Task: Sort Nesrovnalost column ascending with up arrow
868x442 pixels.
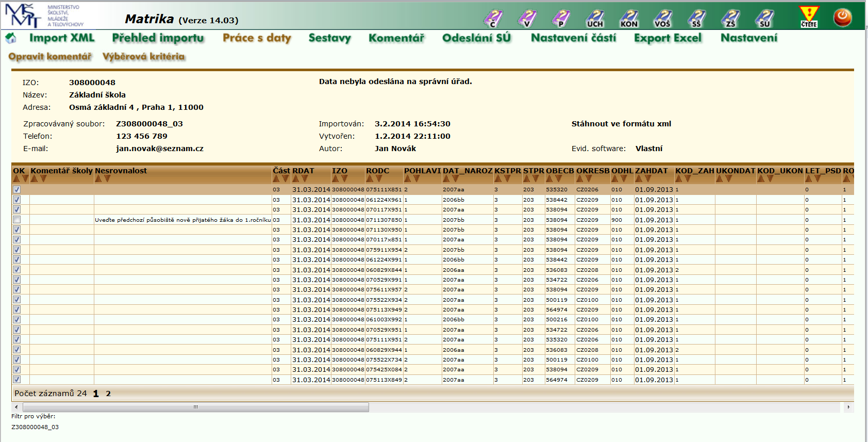Action: click(98, 178)
